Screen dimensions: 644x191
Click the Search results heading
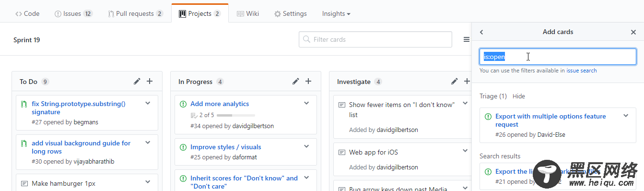[500, 156]
